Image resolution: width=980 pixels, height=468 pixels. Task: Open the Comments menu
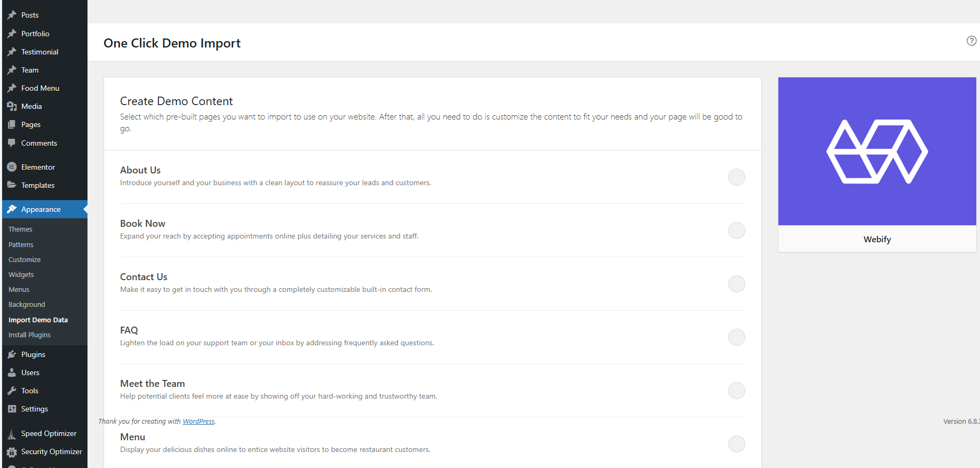[45, 143]
